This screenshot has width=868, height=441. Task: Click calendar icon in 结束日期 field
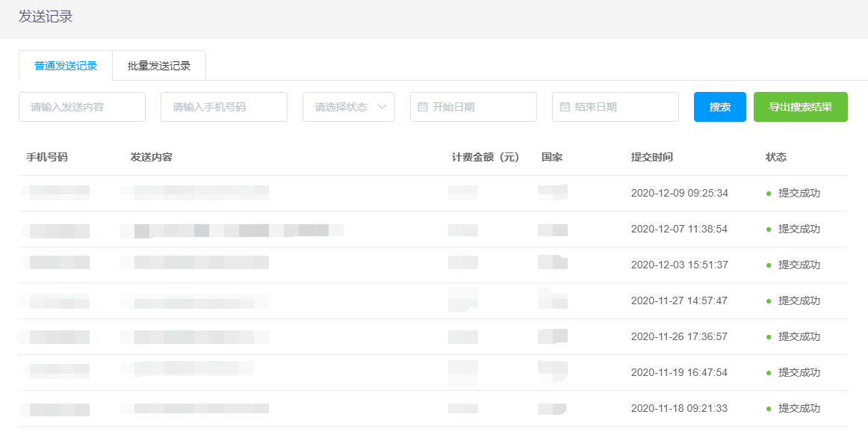[565, 107]
